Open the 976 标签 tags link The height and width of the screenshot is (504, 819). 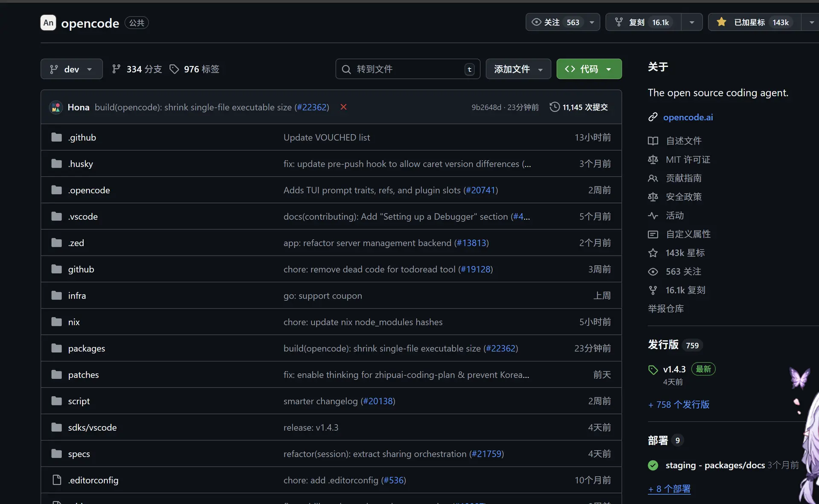tap(195, 69)
